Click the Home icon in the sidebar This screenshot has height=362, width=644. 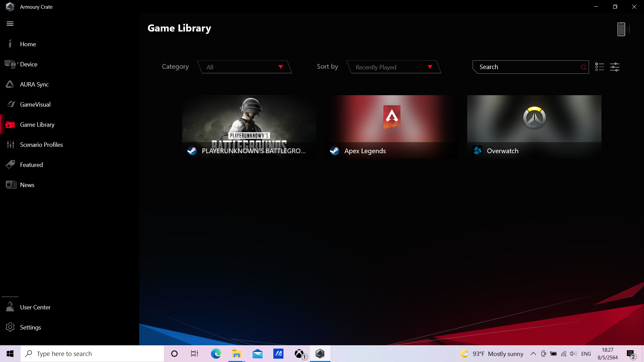[10, 44]
